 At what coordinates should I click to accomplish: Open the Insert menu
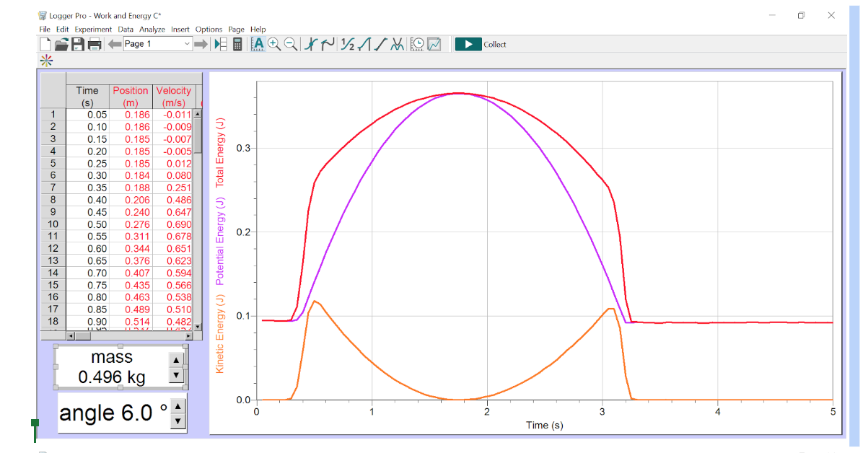pos(180,30)
